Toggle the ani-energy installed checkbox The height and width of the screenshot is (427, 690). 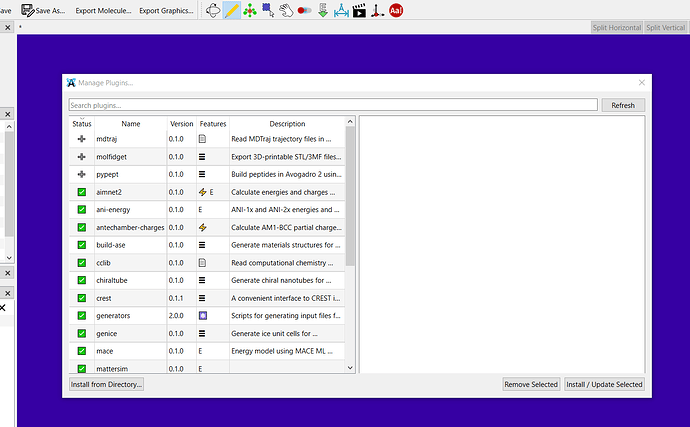click(x=82, y=210)
